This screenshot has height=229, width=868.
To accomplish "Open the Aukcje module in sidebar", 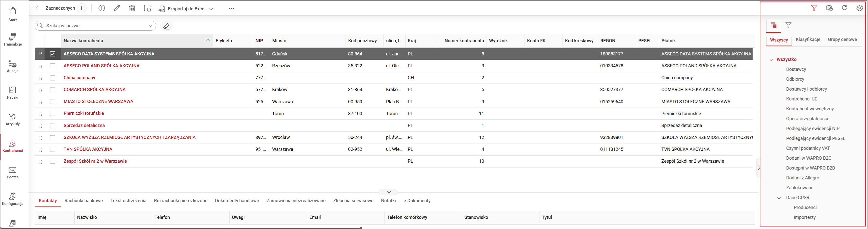I will 12,66.
